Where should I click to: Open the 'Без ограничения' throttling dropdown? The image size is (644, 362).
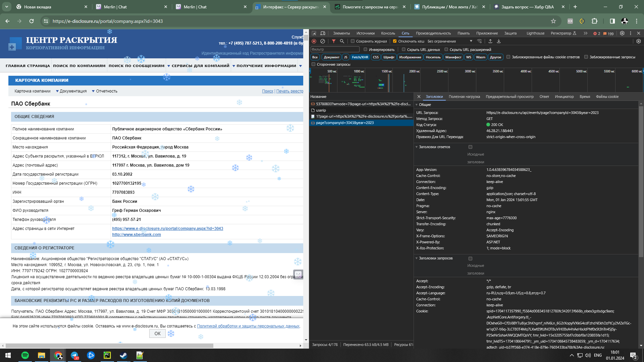coord(449,41)
